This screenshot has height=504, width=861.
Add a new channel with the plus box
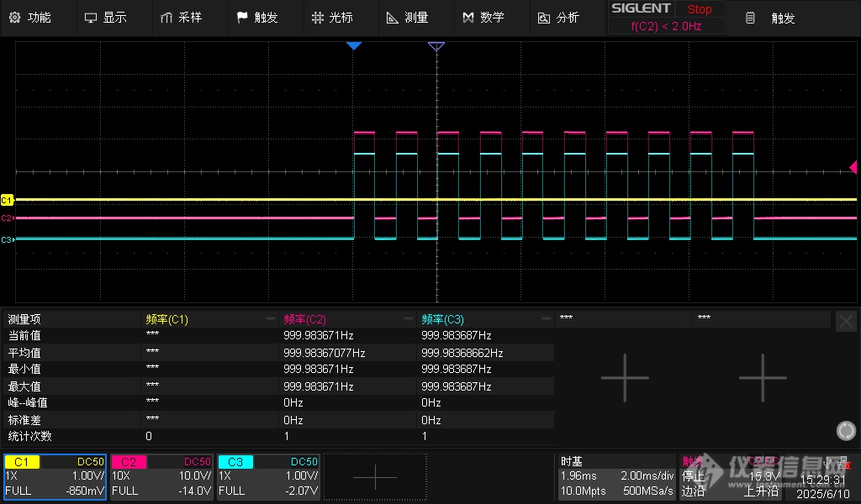(x=375, y=476)
